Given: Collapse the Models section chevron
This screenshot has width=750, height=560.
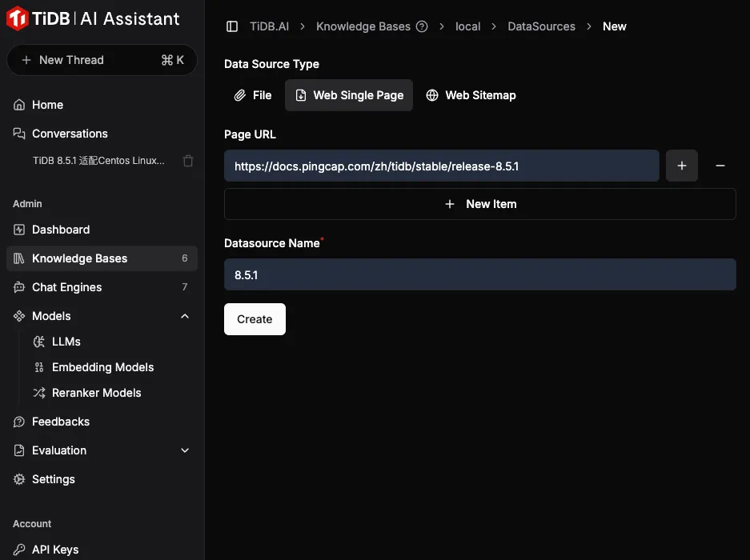Looking at the screenshot, I should click(x=185, y=316).
